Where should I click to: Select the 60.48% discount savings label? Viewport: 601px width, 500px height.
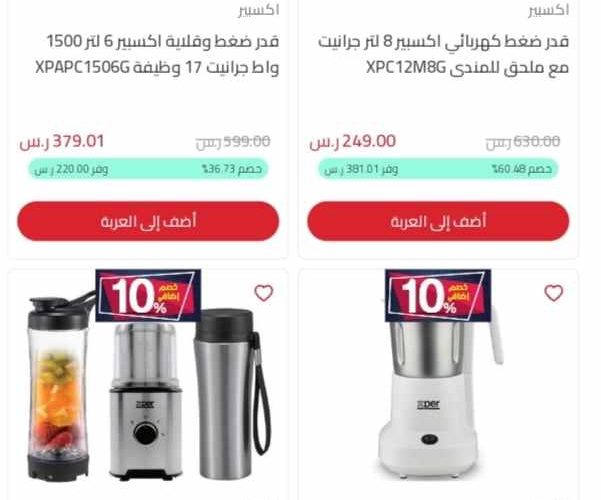click(438, 169)
